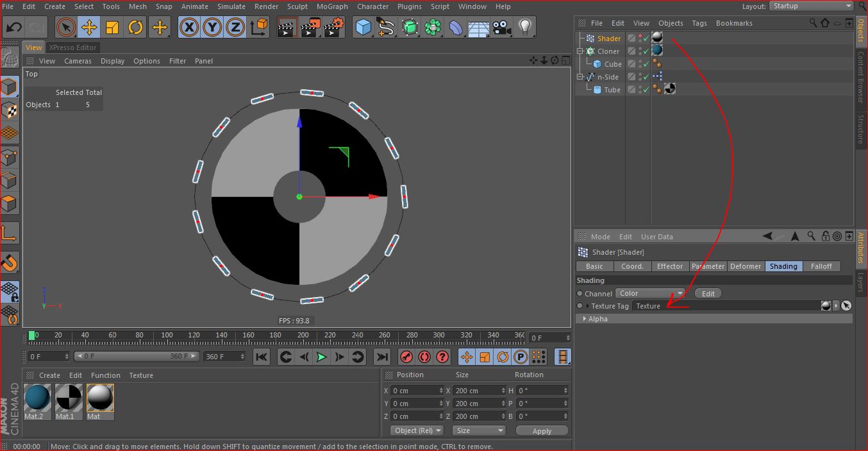Toggle Cube object visibility dots
868x451 pixels.
tap(640, 64)
